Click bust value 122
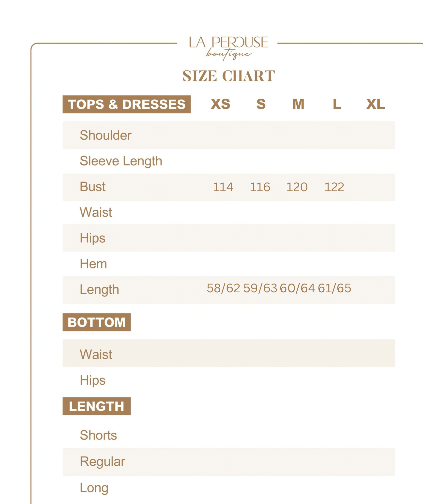423x504 pixels. (334, 187)
